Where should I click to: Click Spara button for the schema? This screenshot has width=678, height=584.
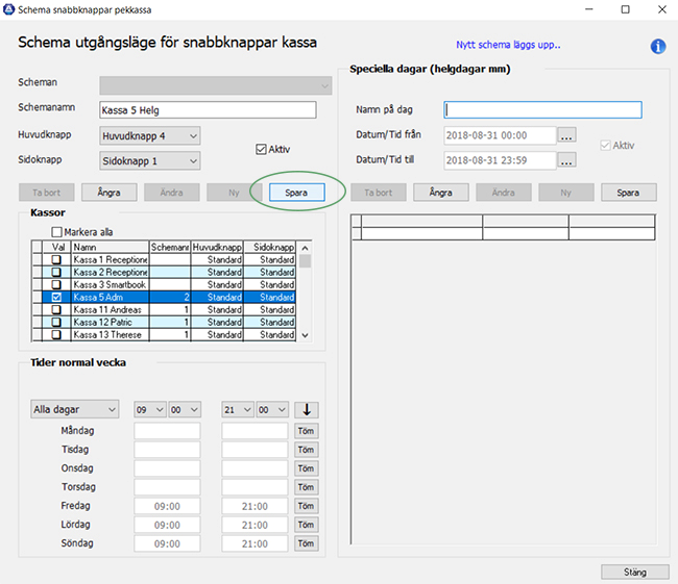tap(297, 192)
